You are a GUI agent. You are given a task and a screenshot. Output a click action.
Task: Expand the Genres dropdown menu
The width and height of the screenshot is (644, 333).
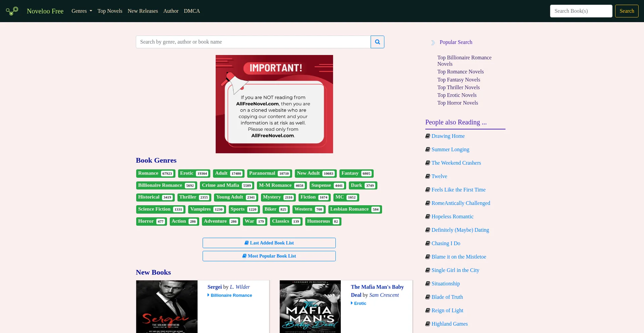tap(82, 11)
